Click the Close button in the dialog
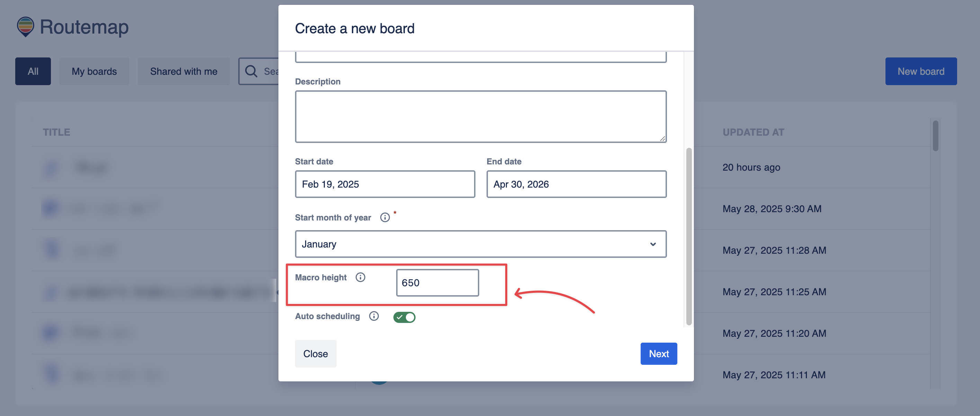The height and width of the screenshot is (416, 980). (x=315, y=354)
